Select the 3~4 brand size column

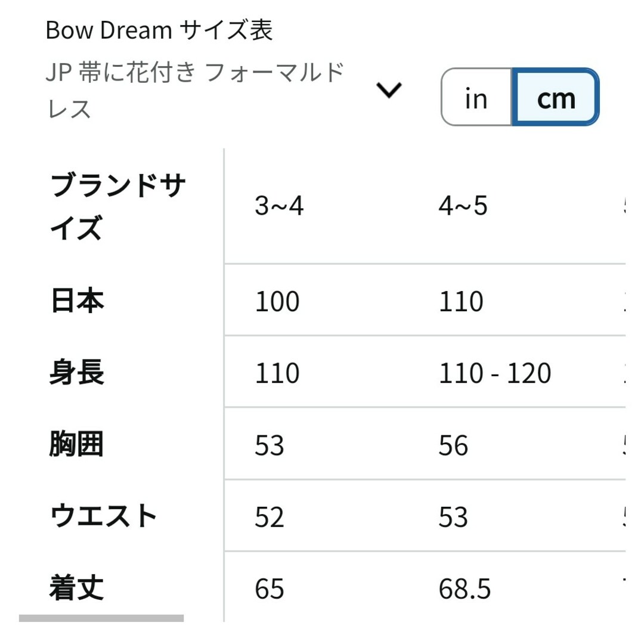279,205
